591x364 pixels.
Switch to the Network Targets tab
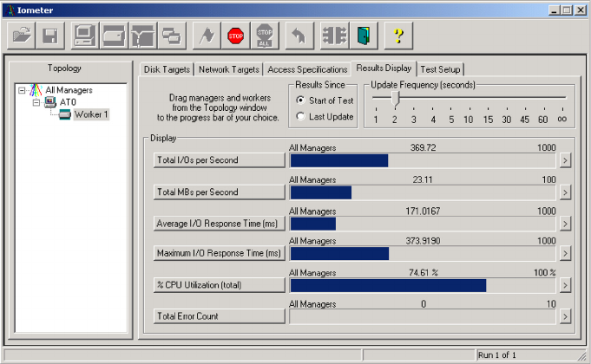(229, 69)
